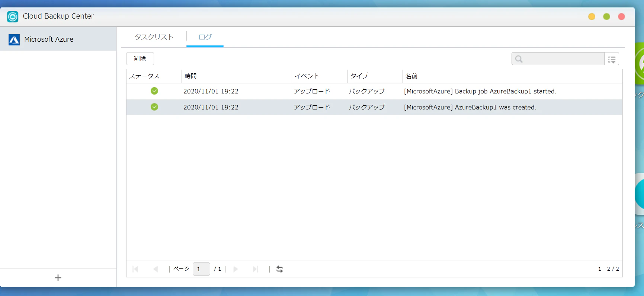644x296 pixels.
Task: Go to the first page of logs
Action: pos(135,269)
